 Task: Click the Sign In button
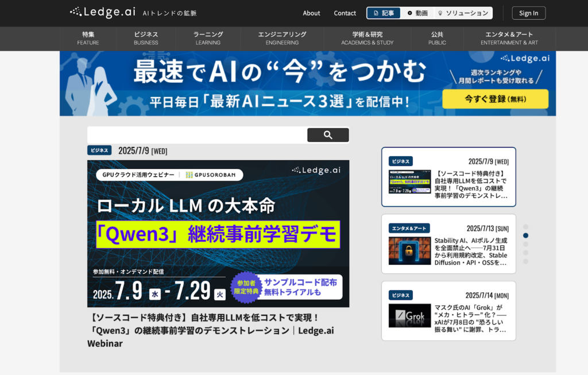point(529,13)
